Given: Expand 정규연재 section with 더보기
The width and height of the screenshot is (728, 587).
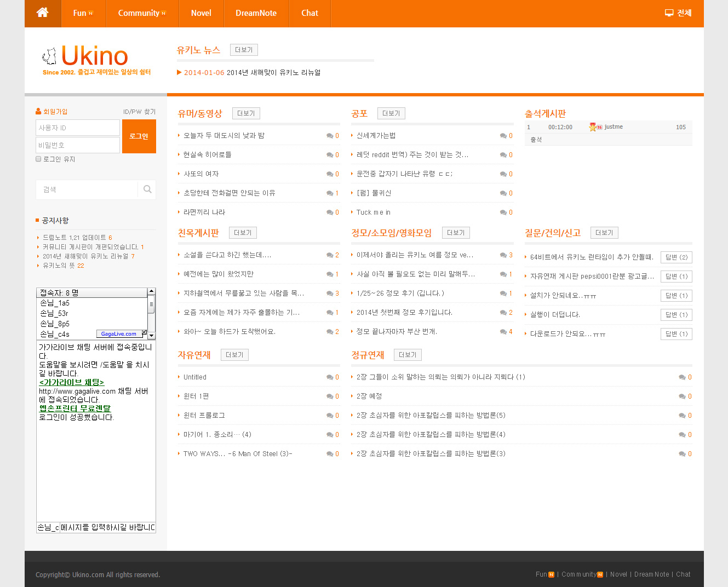Looking at the screenshot, I should [408, 355].
